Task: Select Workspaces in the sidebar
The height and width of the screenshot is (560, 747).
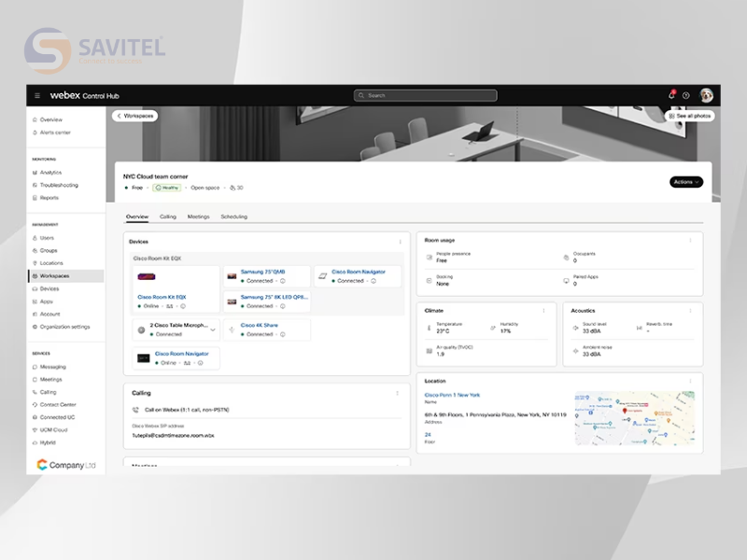Action: pos(65,275)
